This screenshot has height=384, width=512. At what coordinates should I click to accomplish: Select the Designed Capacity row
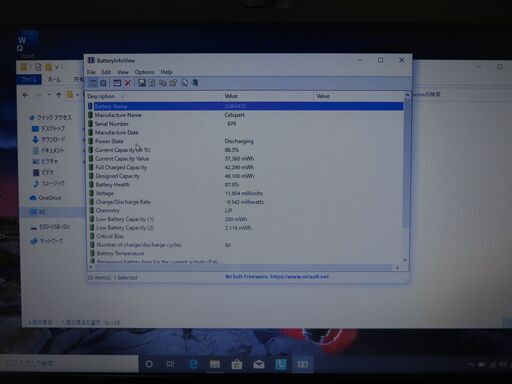[x=245, y=176]
